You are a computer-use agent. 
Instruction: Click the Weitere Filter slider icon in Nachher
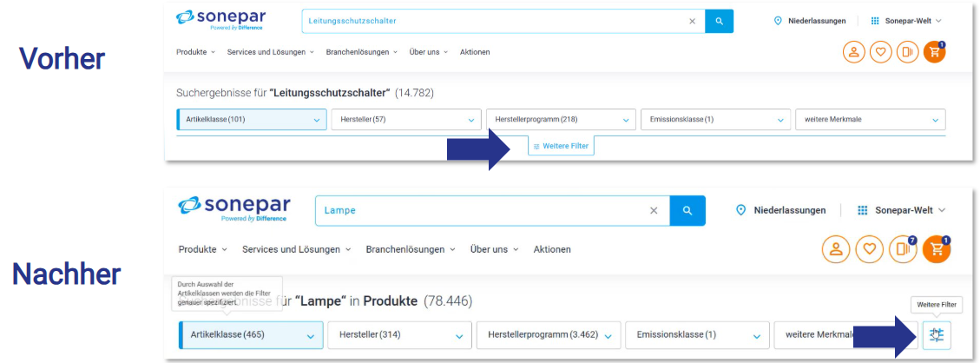937,335
